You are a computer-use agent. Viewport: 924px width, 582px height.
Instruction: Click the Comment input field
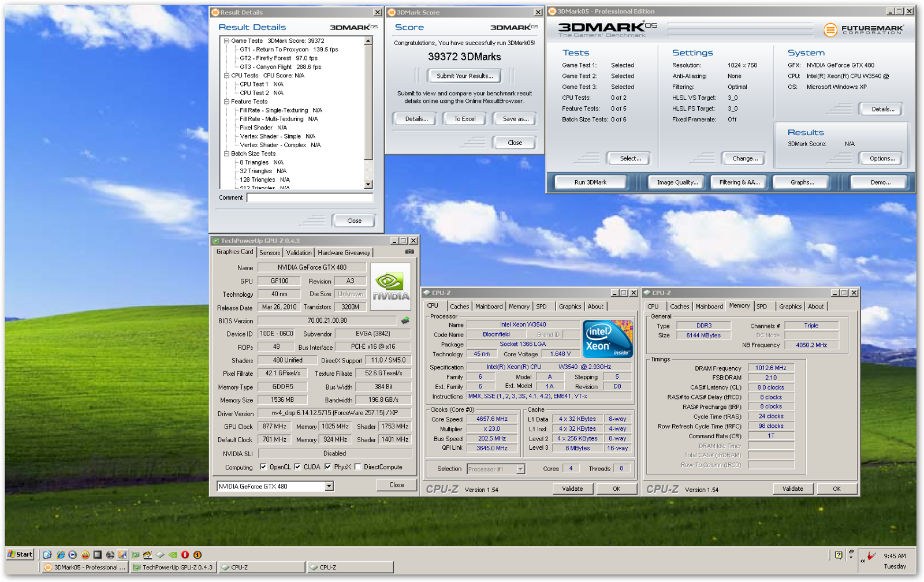point(310,198)
